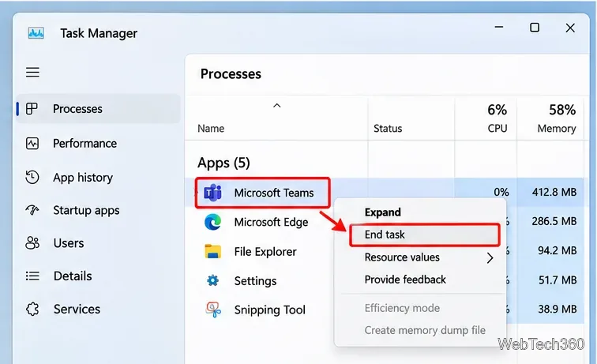Click the Processes sidebar icon
Screen dimensions: 597x364
tap(32, 108)
